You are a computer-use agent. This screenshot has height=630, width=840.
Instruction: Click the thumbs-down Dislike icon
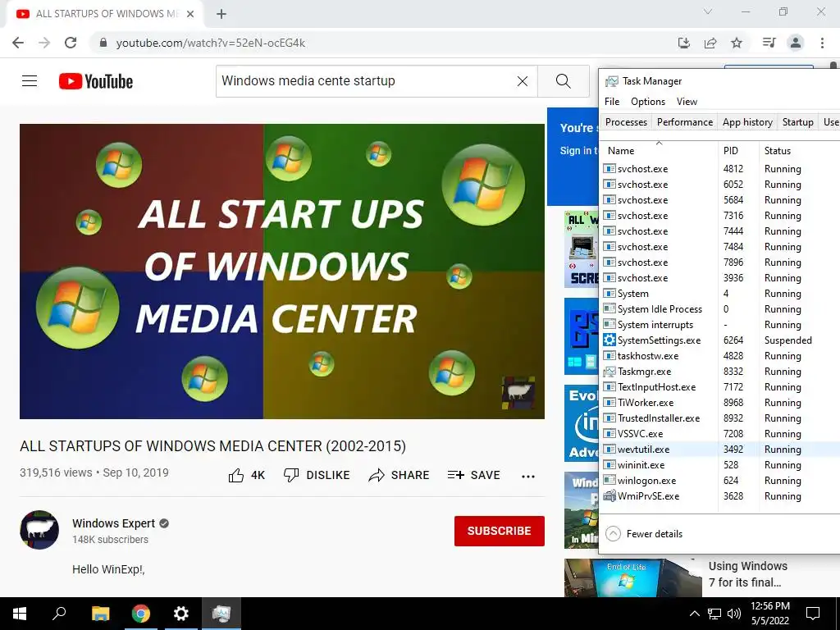291,475
